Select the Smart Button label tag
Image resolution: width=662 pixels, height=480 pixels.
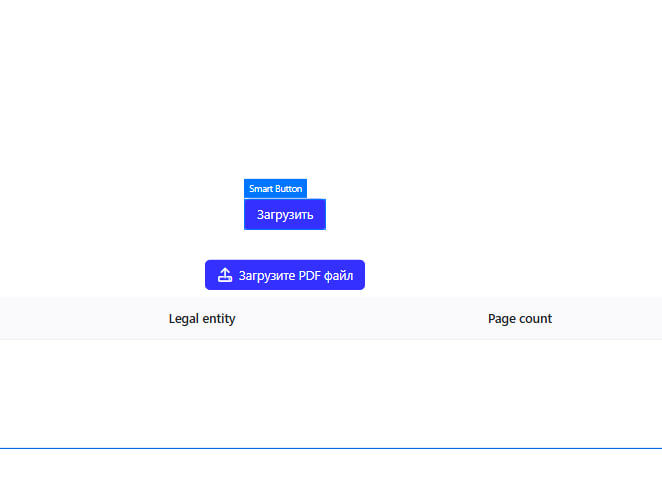(x=275, y=189)
